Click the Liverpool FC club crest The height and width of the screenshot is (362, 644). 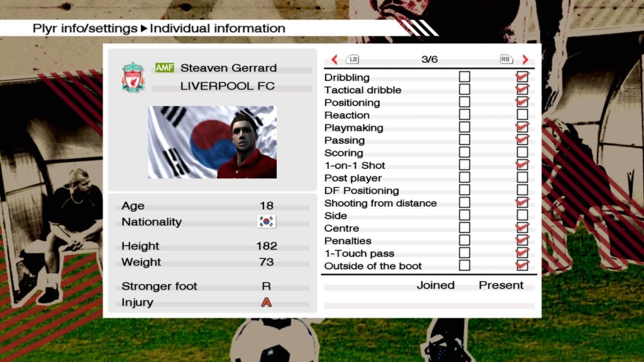coord(133,77)
